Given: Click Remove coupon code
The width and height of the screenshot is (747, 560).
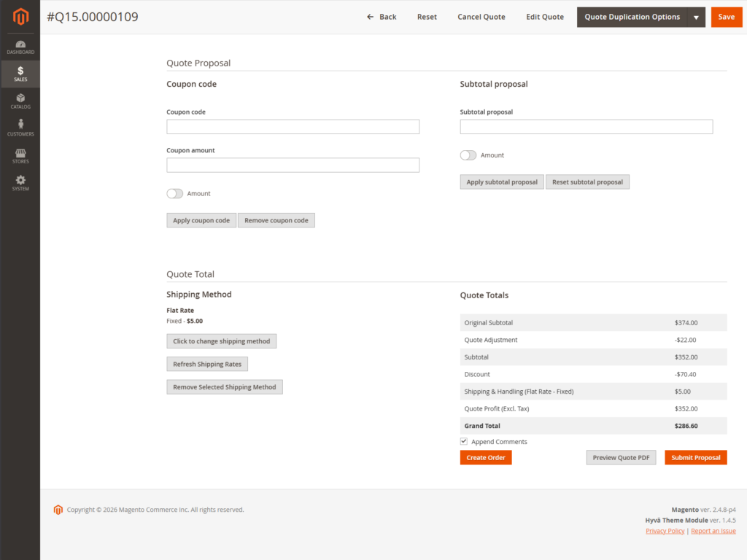Looking at the screenshot, I should (276, 220).
